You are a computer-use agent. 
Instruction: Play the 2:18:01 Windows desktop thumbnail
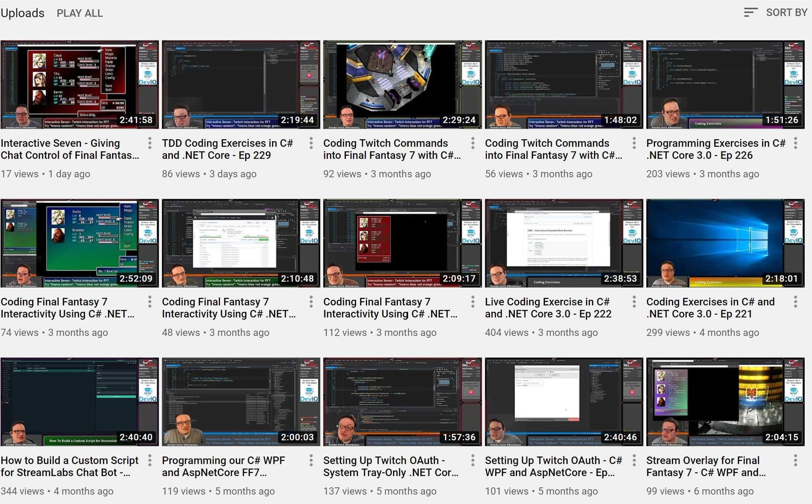pos(725,243)
